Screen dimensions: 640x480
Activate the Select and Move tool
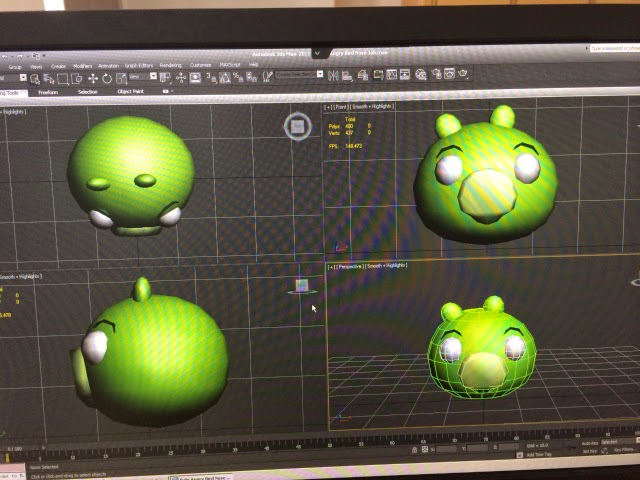point(93,78)
